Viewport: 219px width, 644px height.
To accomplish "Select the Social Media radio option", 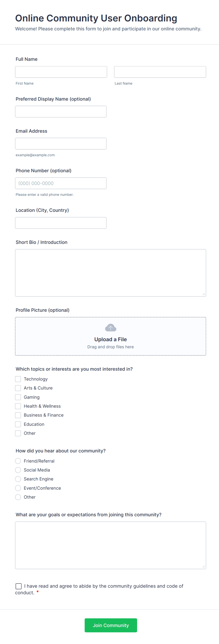I will pos(18,470).
